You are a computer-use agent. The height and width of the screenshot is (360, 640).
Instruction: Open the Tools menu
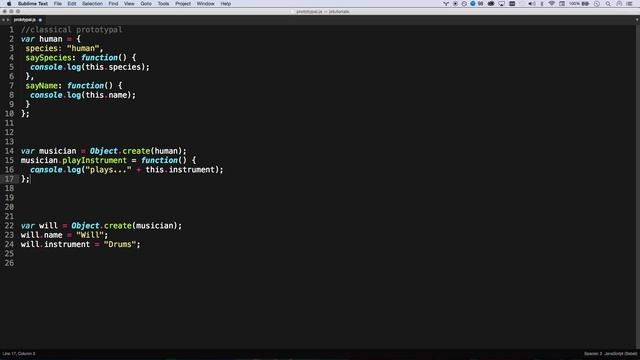coord(163,4)
